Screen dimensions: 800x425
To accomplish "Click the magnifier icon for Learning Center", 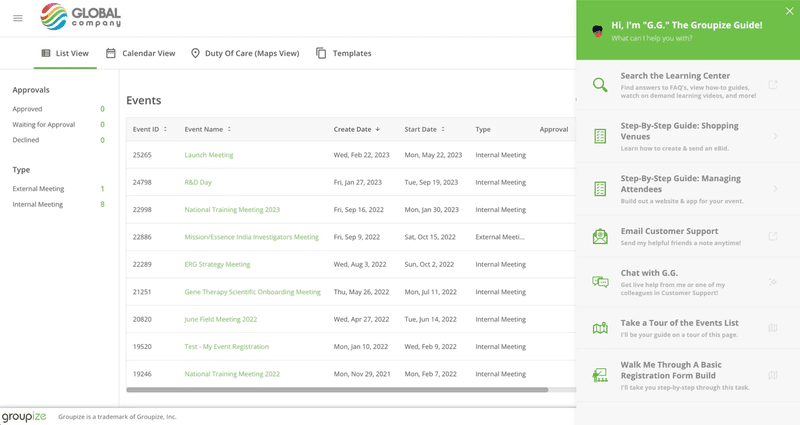I will click(x=600, y=85).
